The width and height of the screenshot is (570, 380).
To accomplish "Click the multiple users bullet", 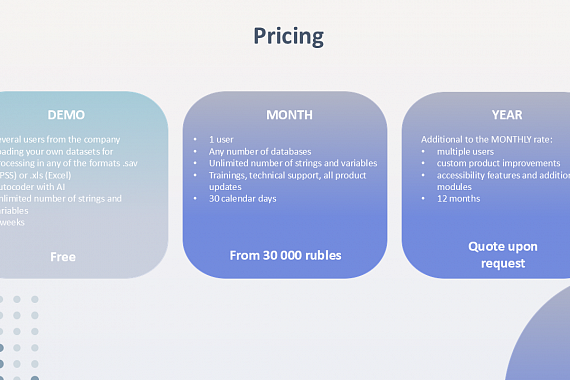I will click(465, 152).
